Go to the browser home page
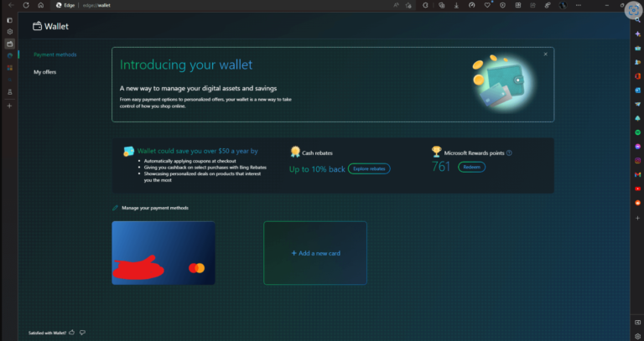The width and height of the screenshot is (644, 341). 40,5
